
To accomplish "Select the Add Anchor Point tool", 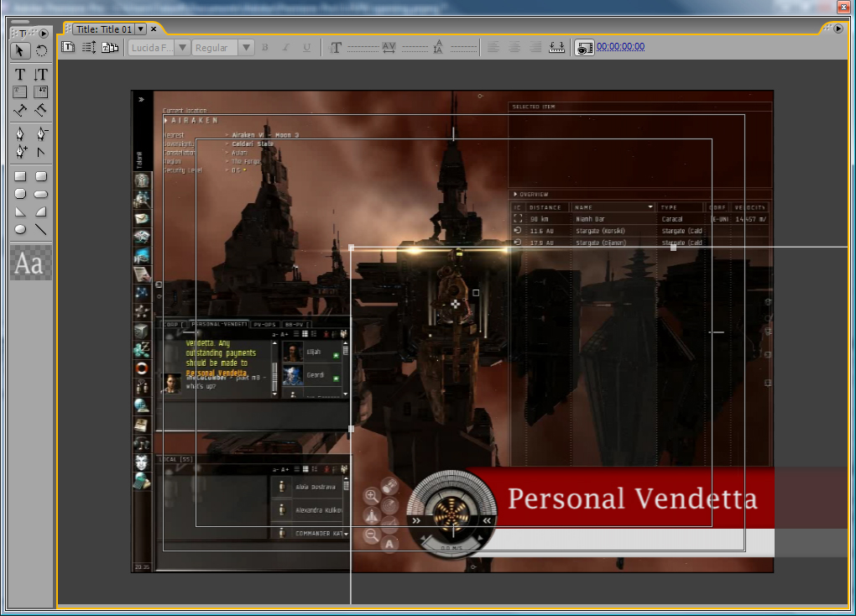I will click(19, 152).
